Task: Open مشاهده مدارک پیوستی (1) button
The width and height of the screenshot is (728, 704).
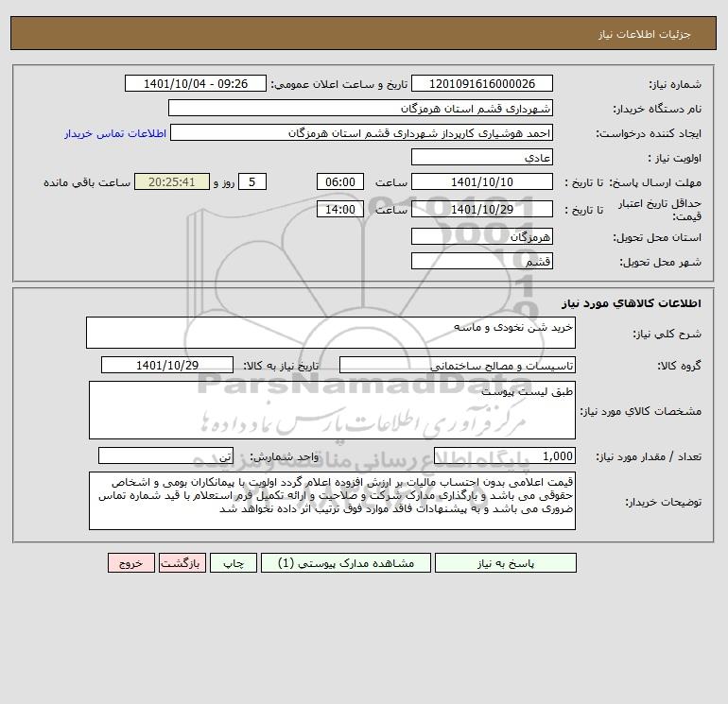Action: click(x=346, y=562)
